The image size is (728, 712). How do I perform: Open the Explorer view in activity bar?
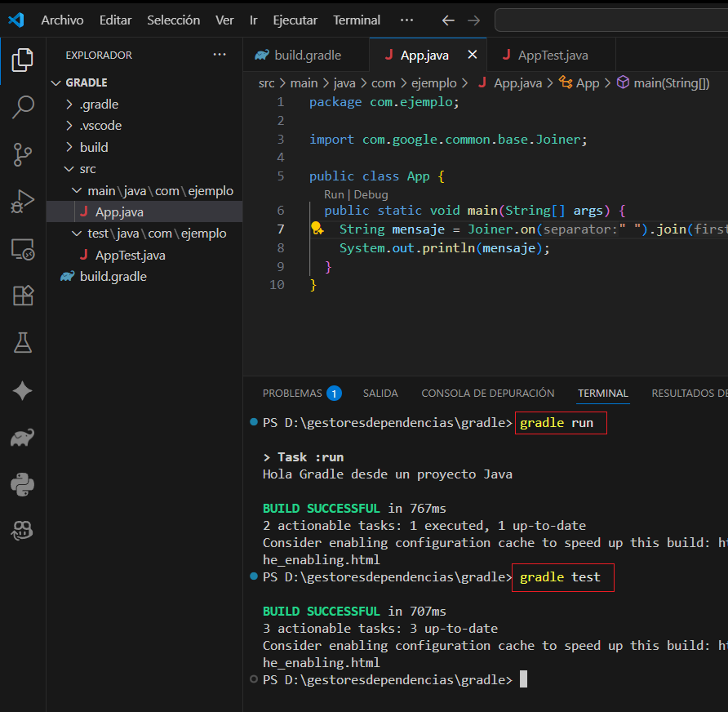point(23,59)
